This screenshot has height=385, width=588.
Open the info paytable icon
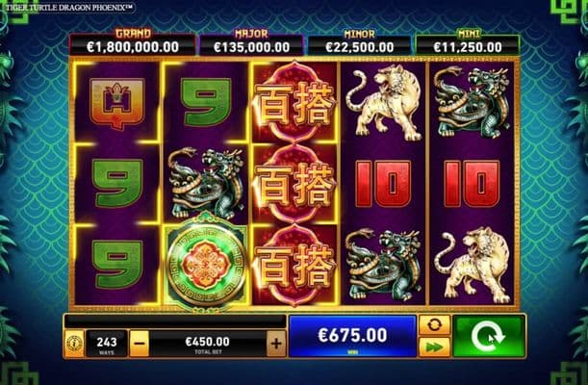pos(74,343)
